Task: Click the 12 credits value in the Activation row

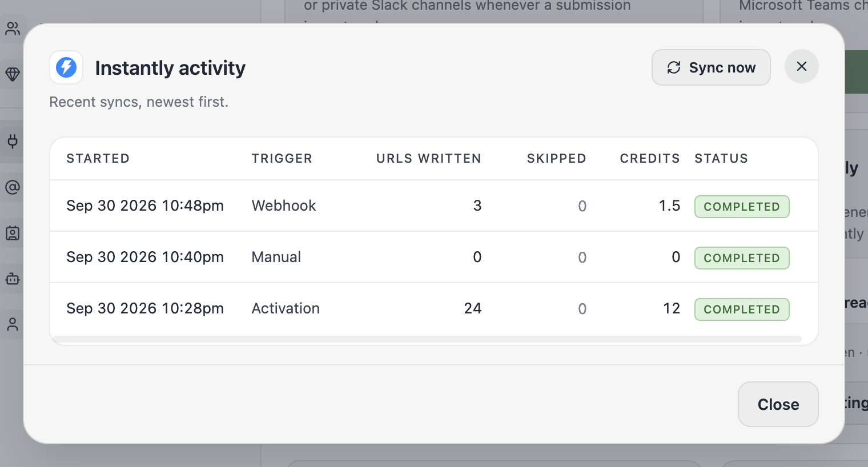Action: pyautogui.click(x=672, y=308)
